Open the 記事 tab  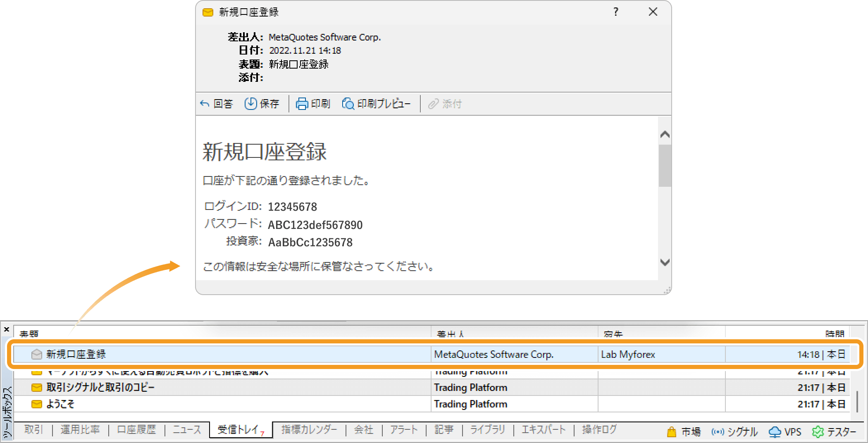tap(444, 430)
